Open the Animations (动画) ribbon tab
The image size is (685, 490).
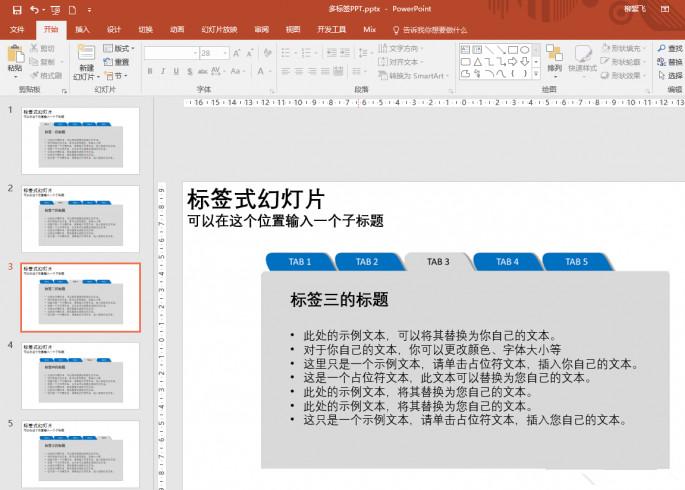[176, 30]
